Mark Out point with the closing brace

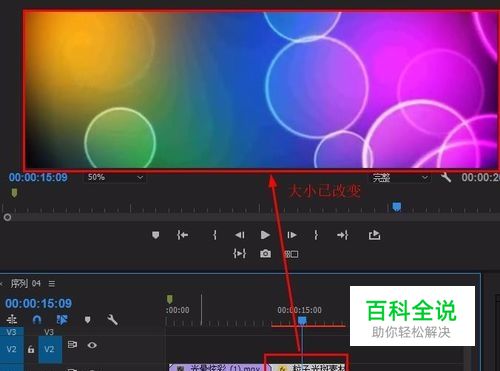point(316,235)
